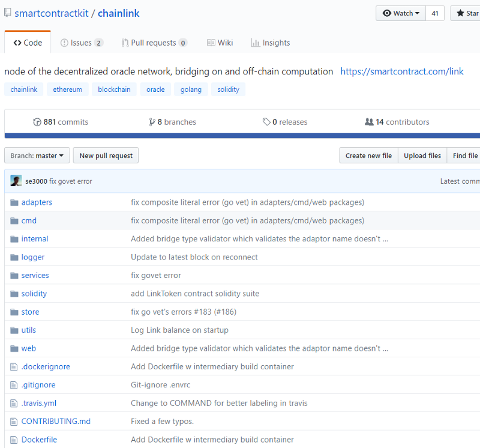The image size is (480, 448).
Task: Open commit 'Log Link balance on startup'
Action: click(x=179, y=330)
